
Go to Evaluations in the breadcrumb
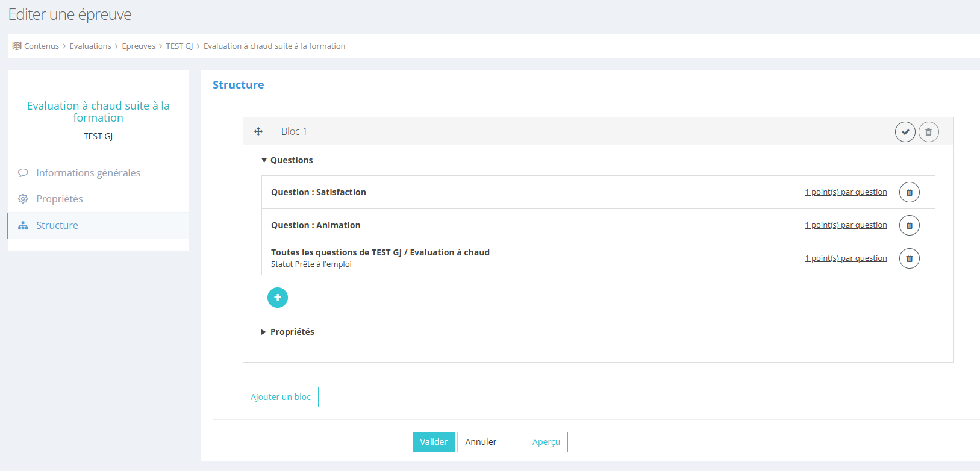click(x=90, y=46)
